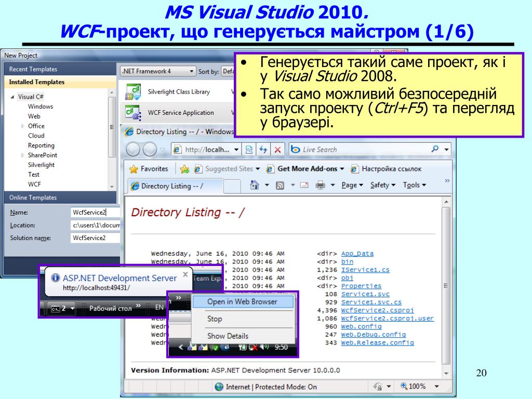Click the Compatibility View icon in address bar

[249, 150]
